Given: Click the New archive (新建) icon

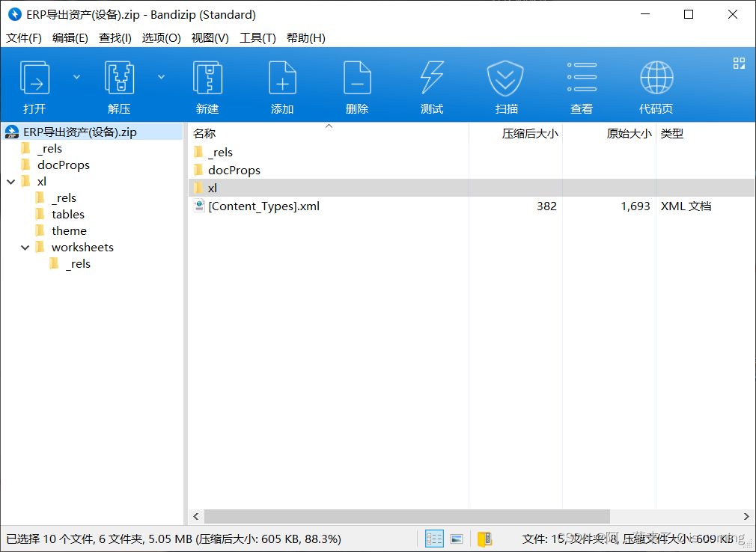Looking at the screenshot, I should pos(207,78).
